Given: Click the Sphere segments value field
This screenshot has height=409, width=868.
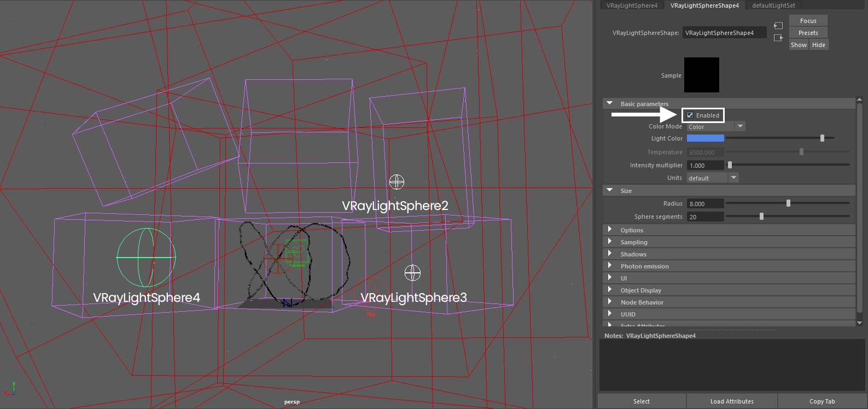Looking at the screenshot, I should (x=705, y=217).
